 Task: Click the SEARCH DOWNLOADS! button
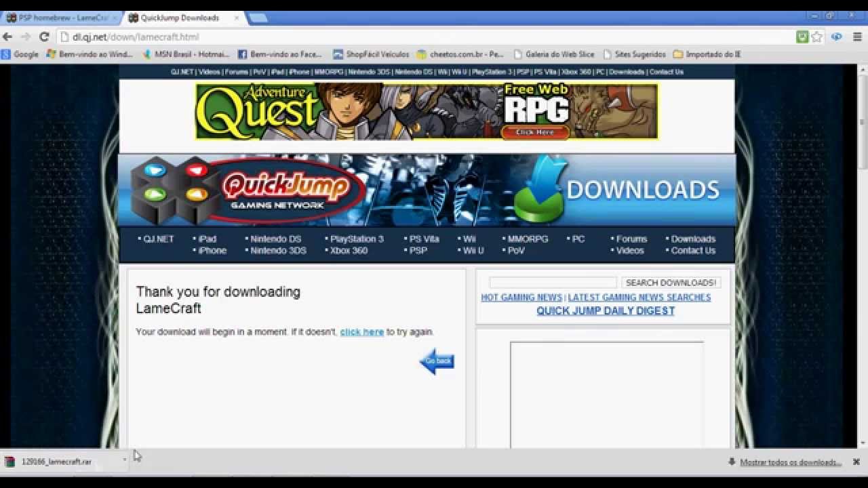tap(671, 283)
